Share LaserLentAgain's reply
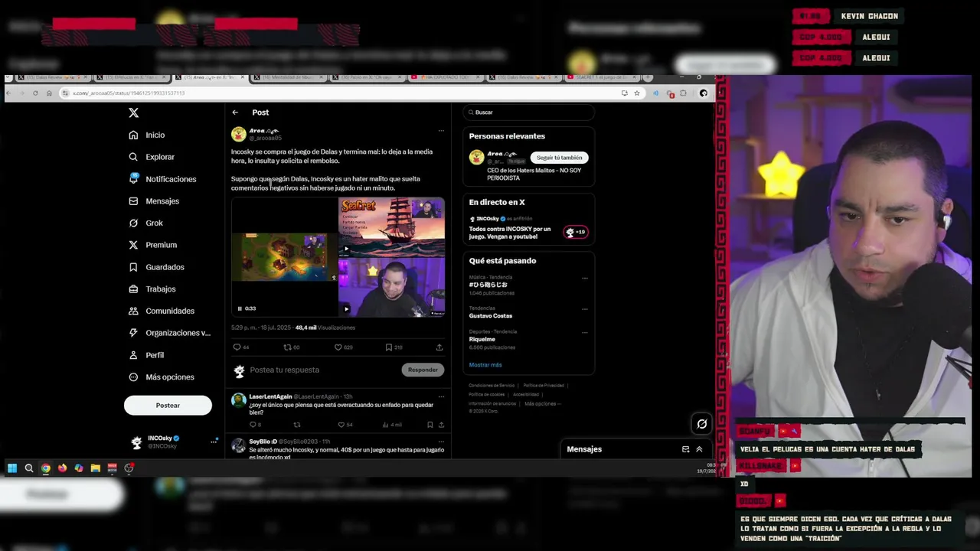 441,425
